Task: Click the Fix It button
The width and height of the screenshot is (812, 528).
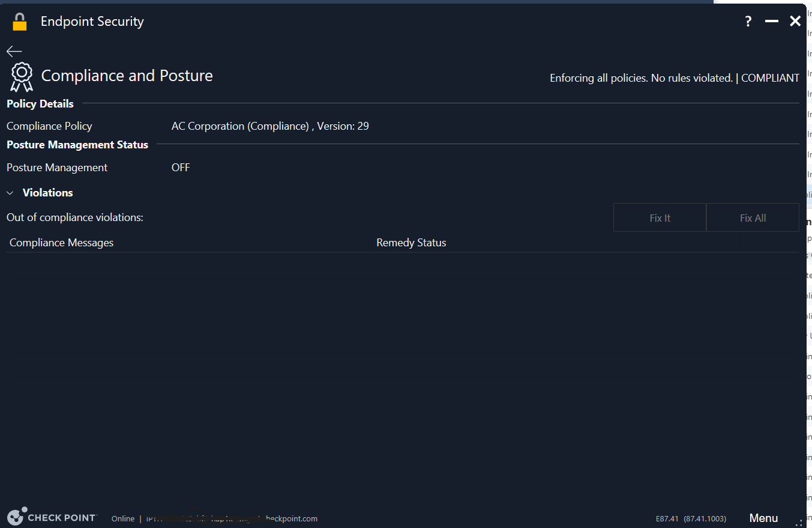Action: (x=660, y=217)
